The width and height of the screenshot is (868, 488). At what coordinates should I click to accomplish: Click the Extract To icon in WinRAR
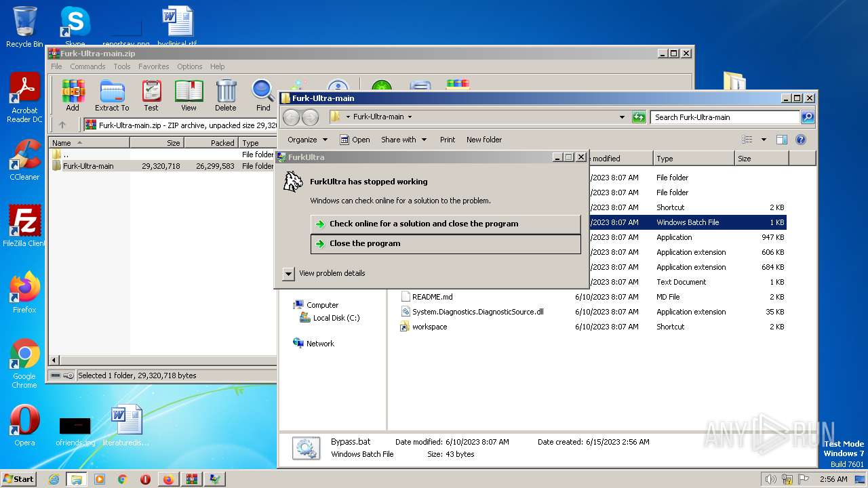coord(112,95)
